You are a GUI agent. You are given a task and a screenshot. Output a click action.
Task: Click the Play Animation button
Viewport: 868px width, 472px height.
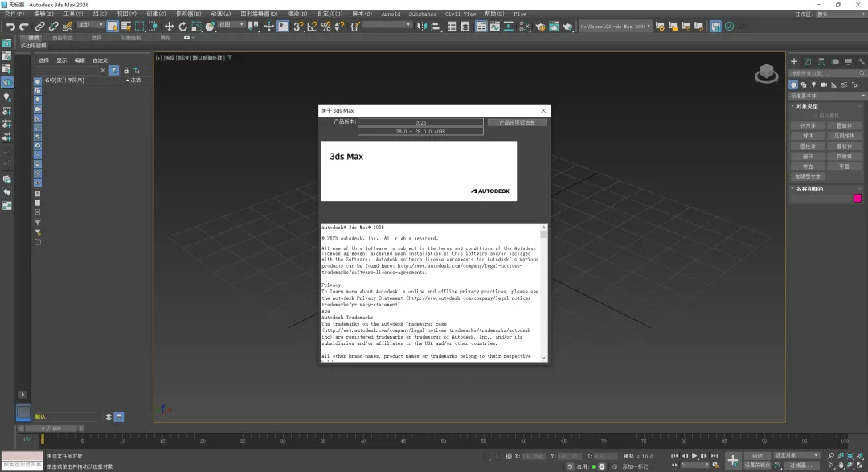pos(694,455)
